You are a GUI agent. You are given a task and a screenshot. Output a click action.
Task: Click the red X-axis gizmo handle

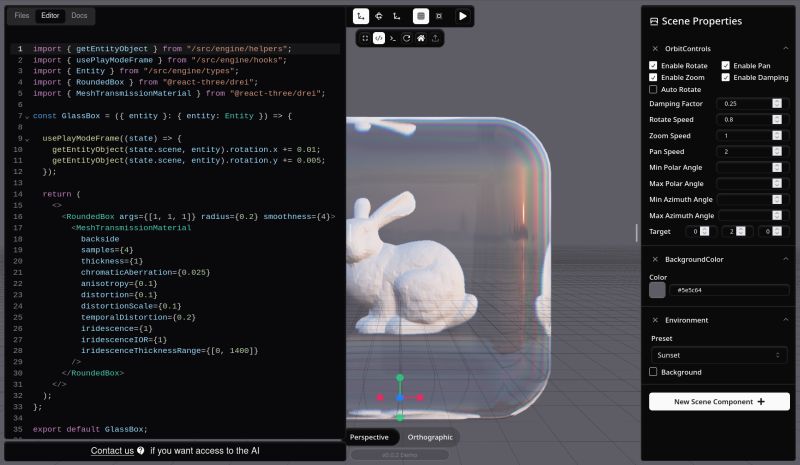point(420,397)
